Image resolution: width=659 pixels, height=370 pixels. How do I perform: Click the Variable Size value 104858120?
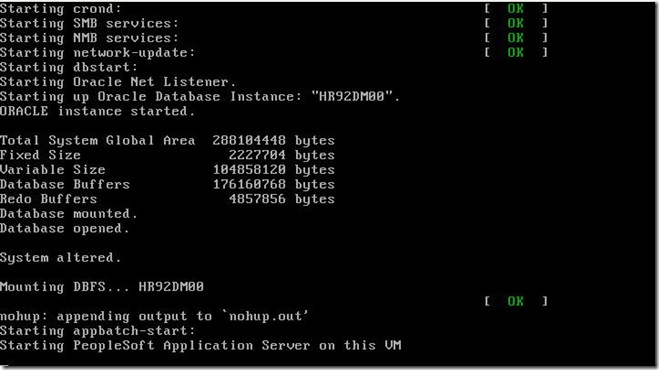[x=249, y=170]
